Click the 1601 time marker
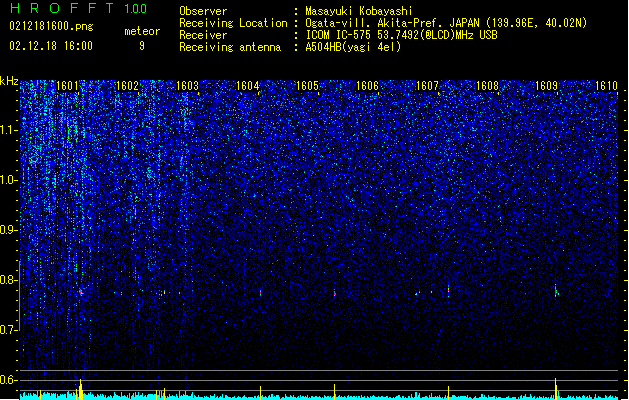 coord(67,86)
